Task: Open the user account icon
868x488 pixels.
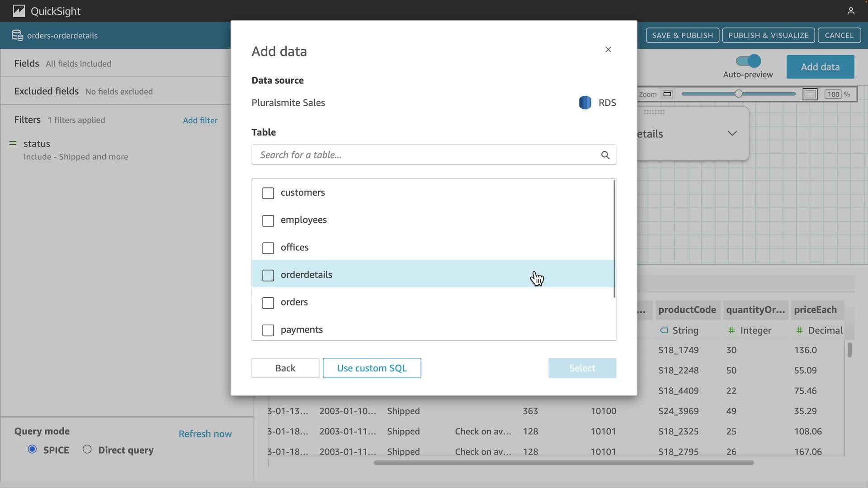Action: [x=850, y=11]
